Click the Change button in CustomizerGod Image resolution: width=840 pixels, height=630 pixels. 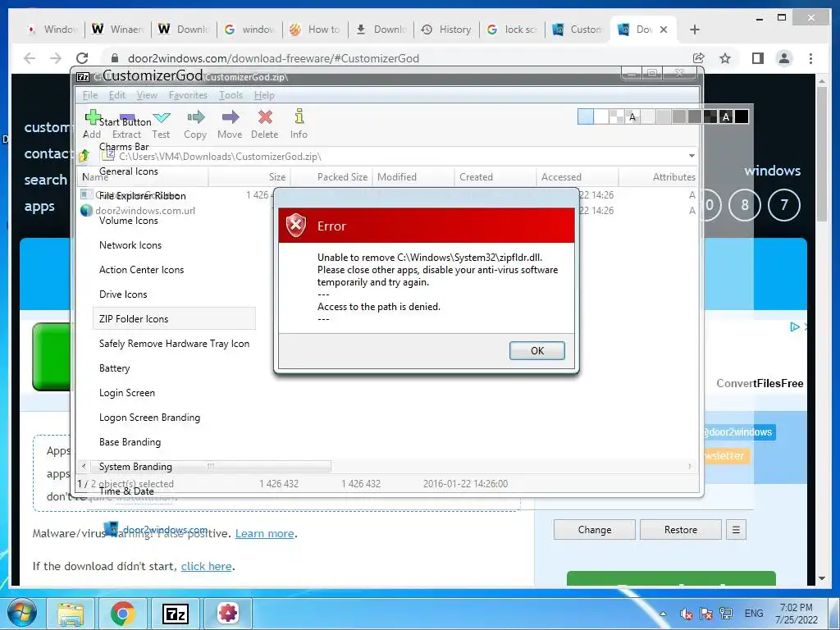[595, 530]
